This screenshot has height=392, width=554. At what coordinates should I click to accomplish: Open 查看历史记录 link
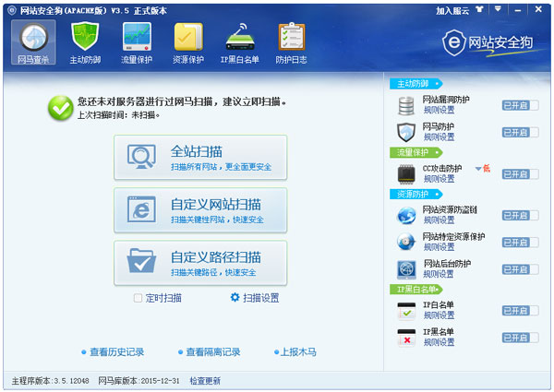pyautogui.click(x=116, y=351)
